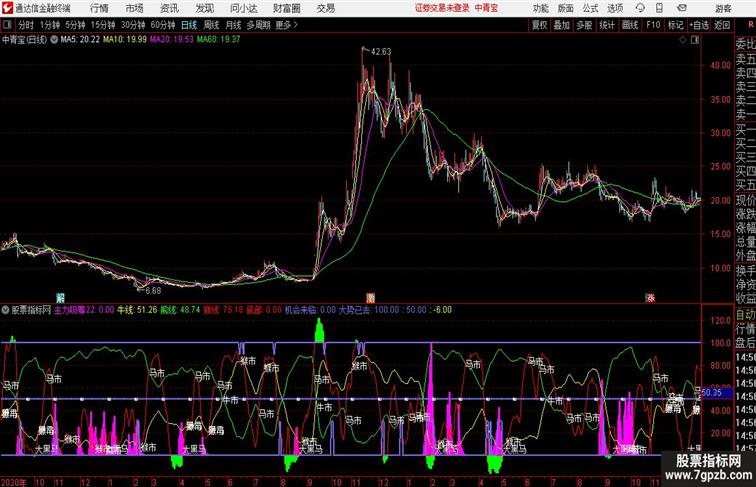Click the 标记 mark button
The image size is (756, 487).
675,25
